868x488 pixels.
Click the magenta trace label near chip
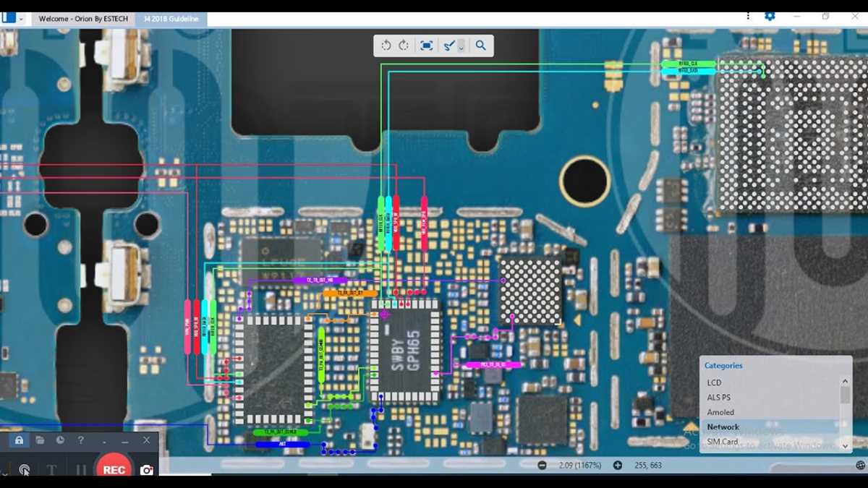click(492, 365)
